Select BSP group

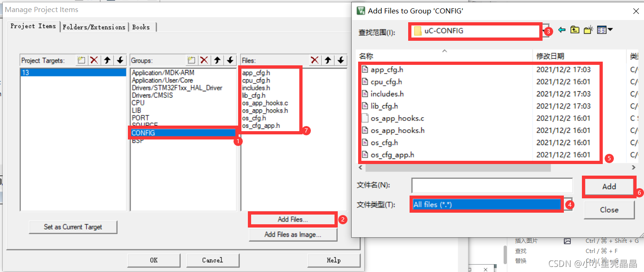point(138,140)
